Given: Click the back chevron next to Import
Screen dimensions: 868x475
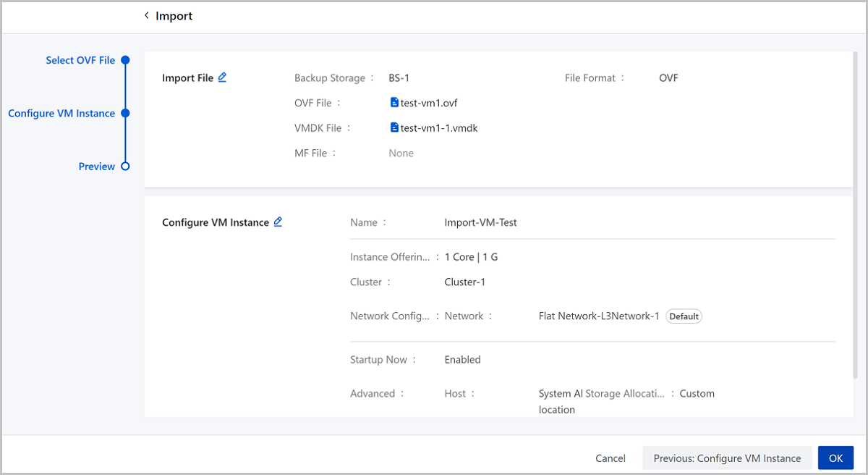Looking at the screenshot, I should pyautogui.click(x=147, y=15).
